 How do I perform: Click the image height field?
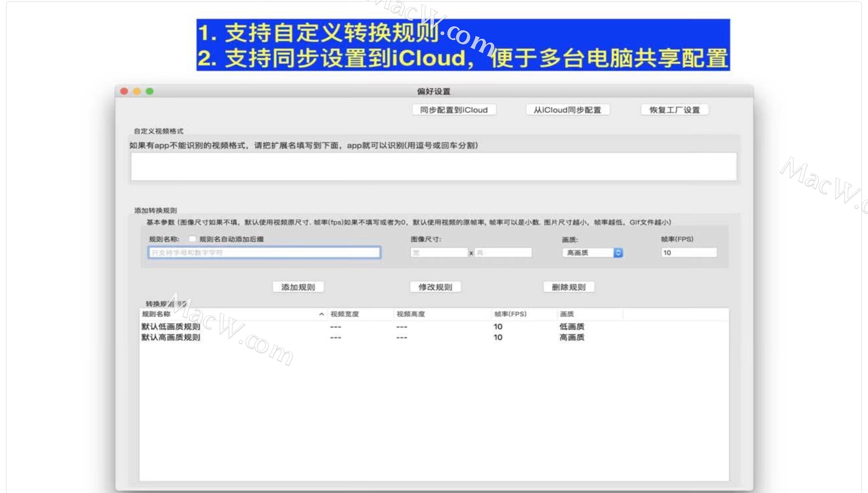(503, 252)
